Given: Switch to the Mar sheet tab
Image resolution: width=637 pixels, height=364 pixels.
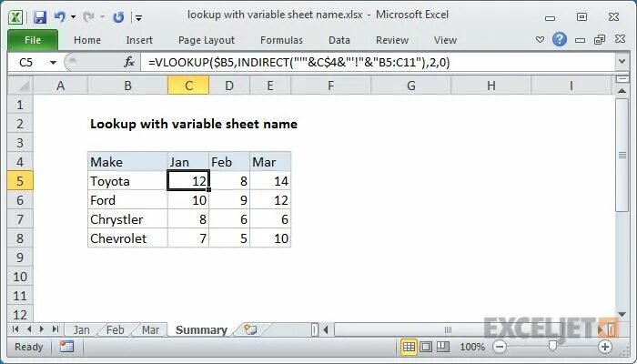Looking at the screenshot, I should pos(150,329).
